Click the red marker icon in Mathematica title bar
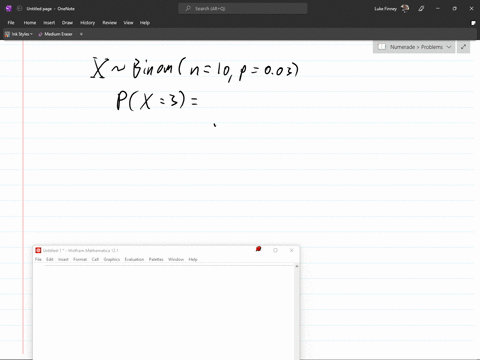The width and height of the screenshot is (480, 360). [258, 249]
